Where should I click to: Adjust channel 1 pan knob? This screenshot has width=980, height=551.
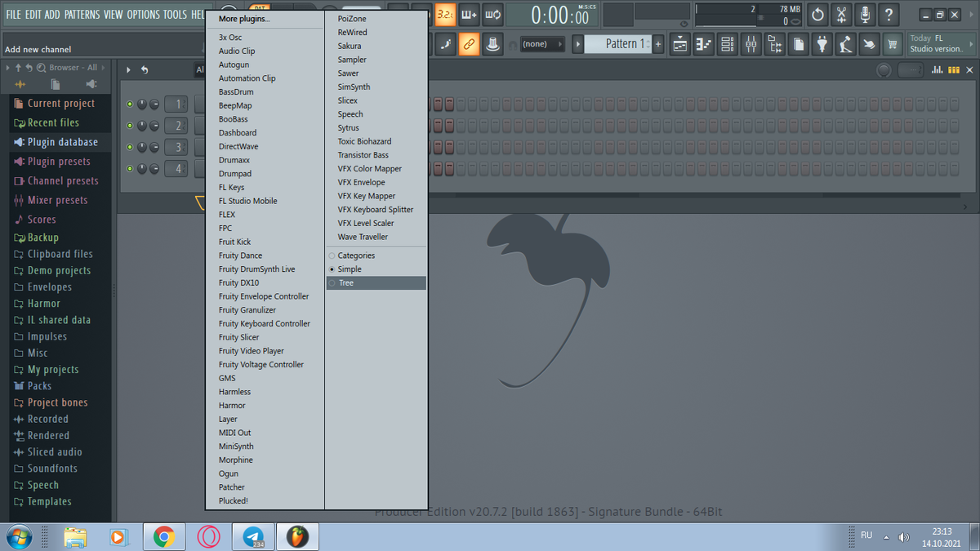click(142, 104)
